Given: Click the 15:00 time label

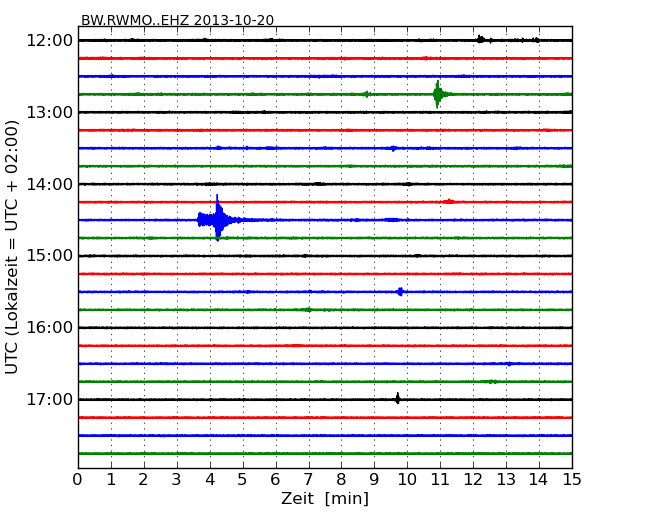Looking at the screenshot, I should (x=49, y=256).
